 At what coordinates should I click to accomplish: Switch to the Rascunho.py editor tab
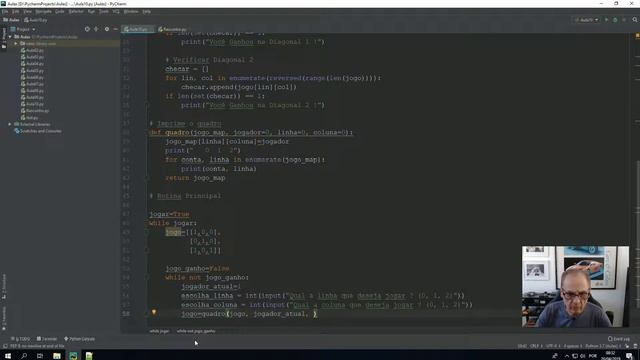(172, 29)
